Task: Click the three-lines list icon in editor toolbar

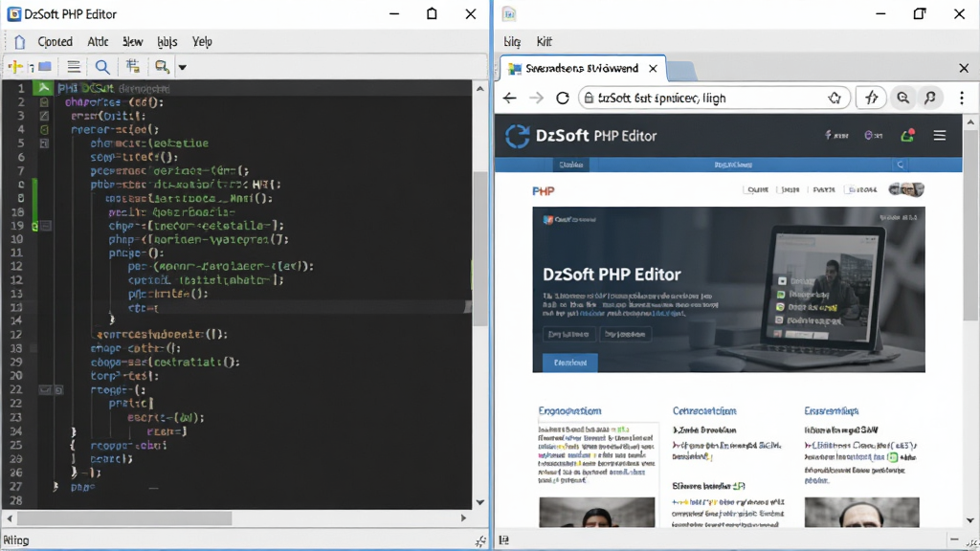Action: (x=74, y=66)
